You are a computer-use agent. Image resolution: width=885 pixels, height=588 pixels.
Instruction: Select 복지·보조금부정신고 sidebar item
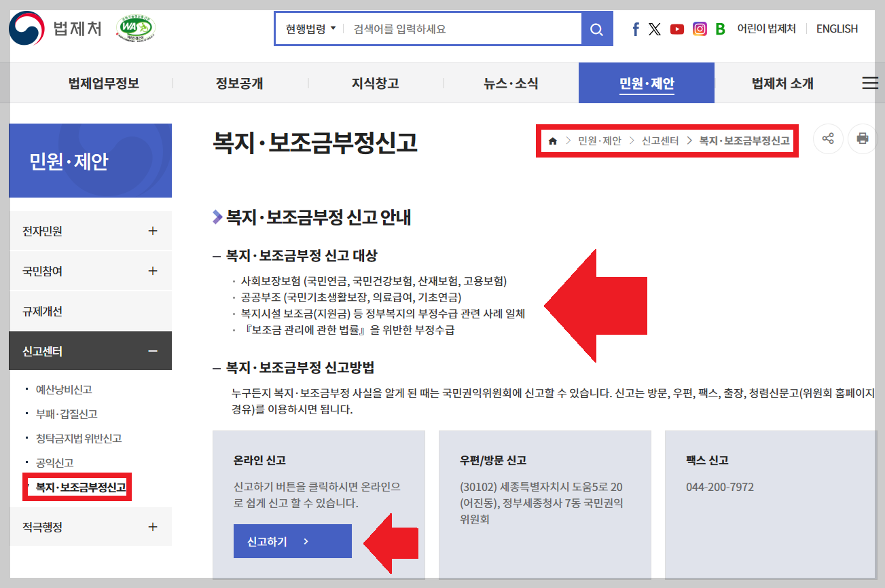tap(81, 488)
